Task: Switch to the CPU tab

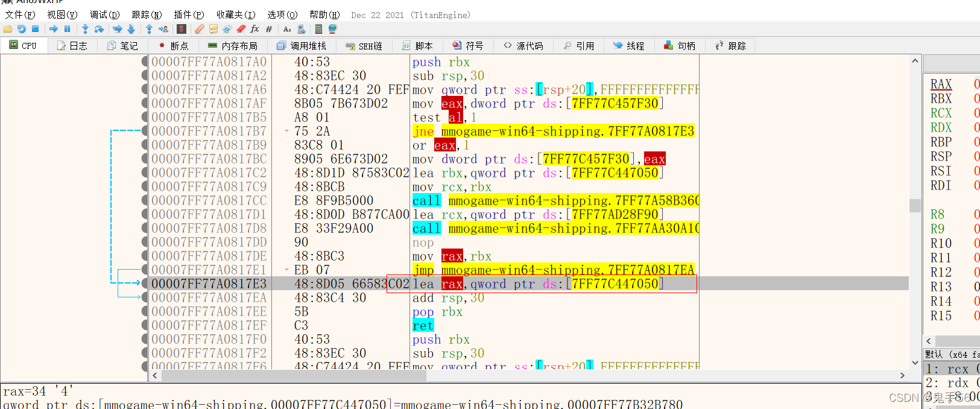Action: pos(24,45)
